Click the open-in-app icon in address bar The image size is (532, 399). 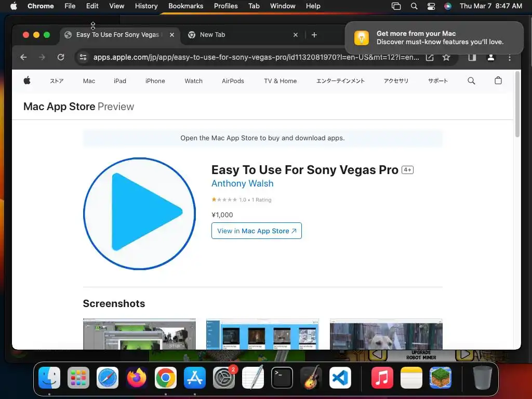pos(430,57)
